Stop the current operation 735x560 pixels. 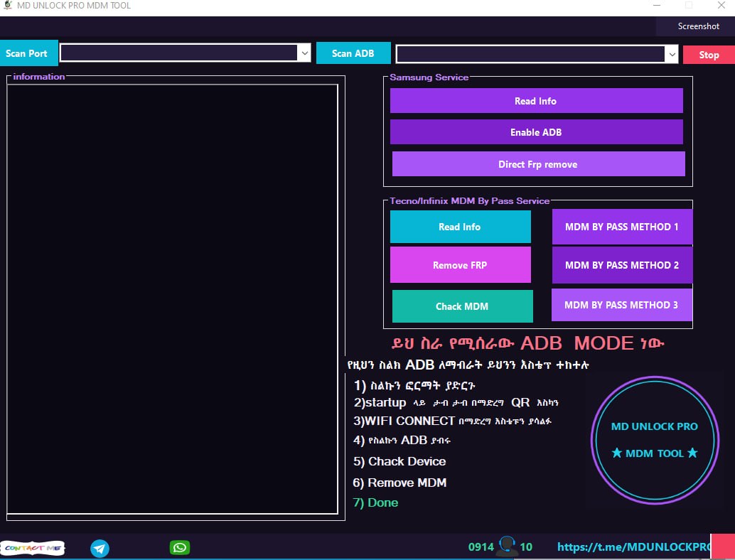pos(709,55)
